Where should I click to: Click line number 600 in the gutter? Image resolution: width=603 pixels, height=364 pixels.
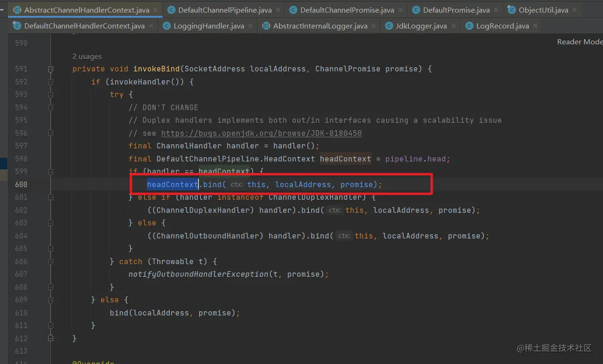pyautogui.click(x=21, y=184)
